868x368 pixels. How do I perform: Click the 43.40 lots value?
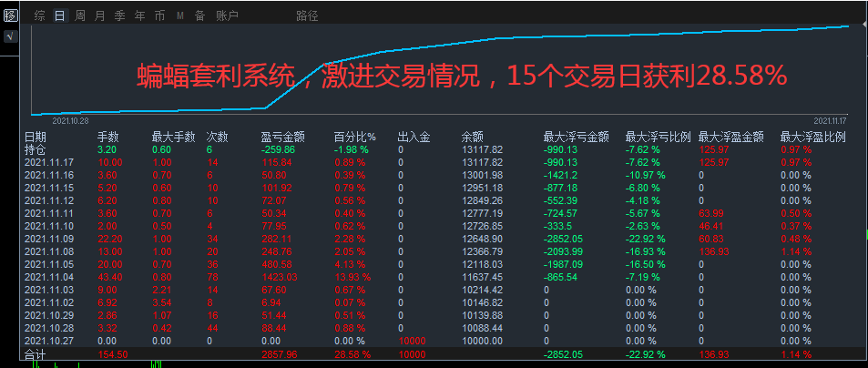click(110, 277)
